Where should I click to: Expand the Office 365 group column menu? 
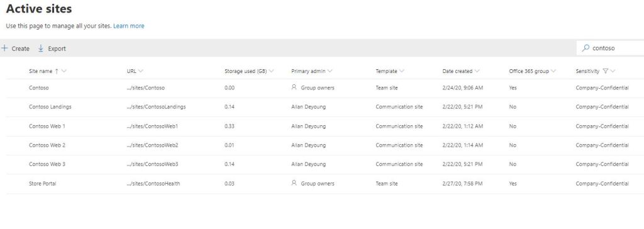553,71
